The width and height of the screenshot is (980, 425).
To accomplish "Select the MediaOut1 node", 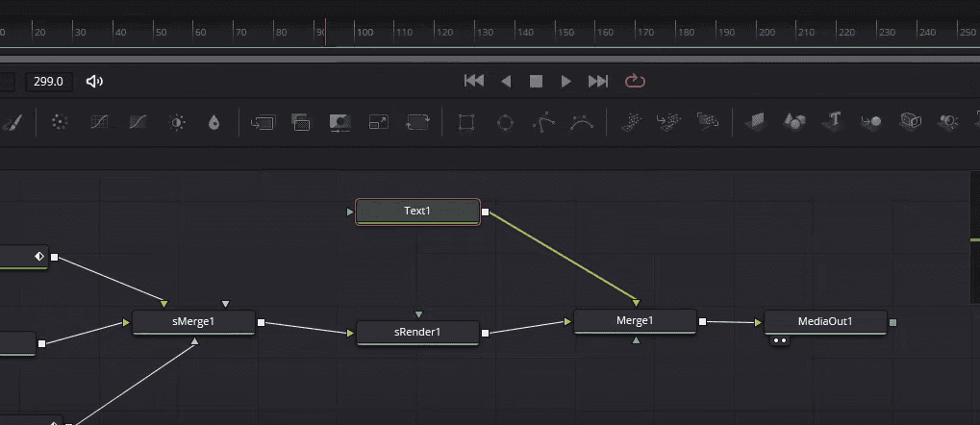I will click(x=825, y=322).
